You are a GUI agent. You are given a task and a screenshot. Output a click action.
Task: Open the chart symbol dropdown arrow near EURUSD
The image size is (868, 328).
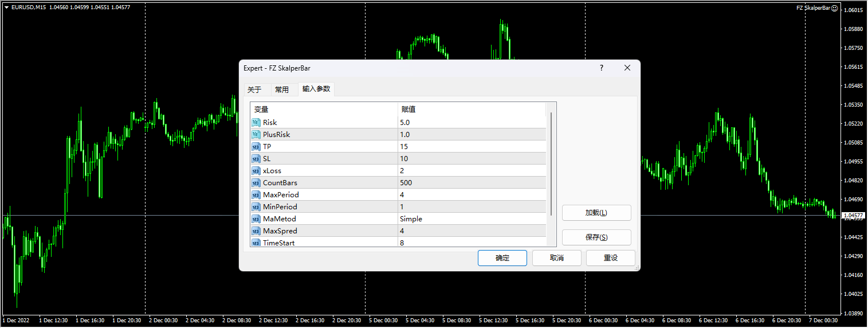pos(6,7)
